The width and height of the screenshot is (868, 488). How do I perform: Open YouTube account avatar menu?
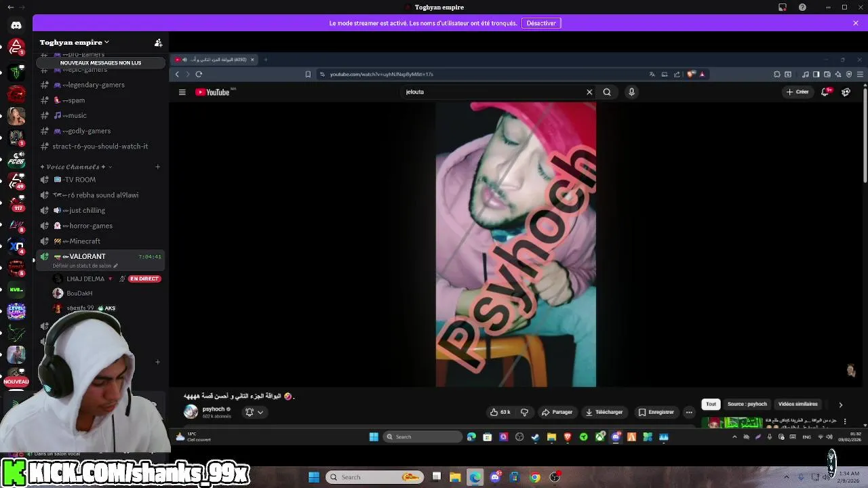click(846, 92)
